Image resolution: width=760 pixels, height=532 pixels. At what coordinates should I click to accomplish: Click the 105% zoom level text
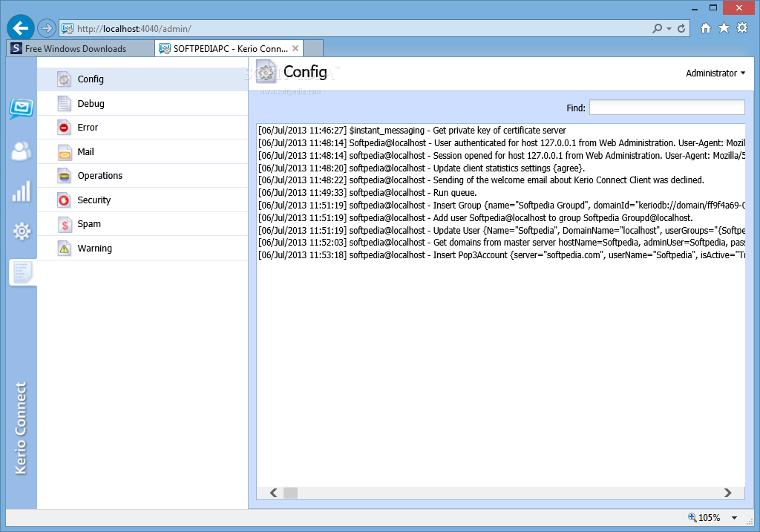pos(709,518)
